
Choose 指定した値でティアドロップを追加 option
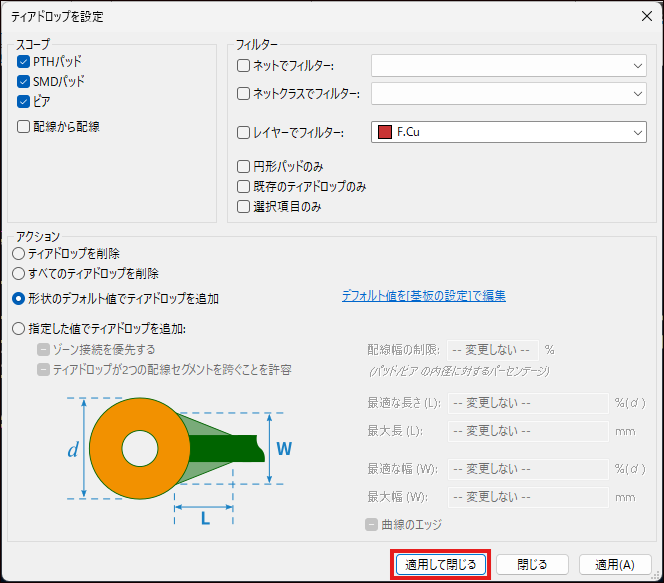(18, 328)
